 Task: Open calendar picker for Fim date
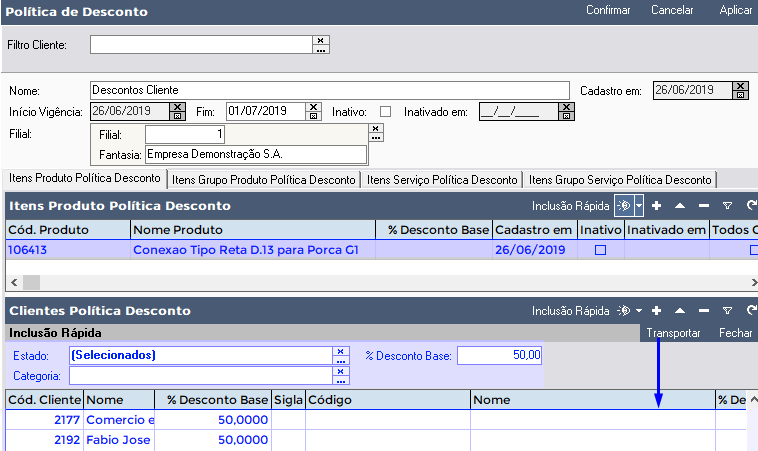[x=314, y=116]
